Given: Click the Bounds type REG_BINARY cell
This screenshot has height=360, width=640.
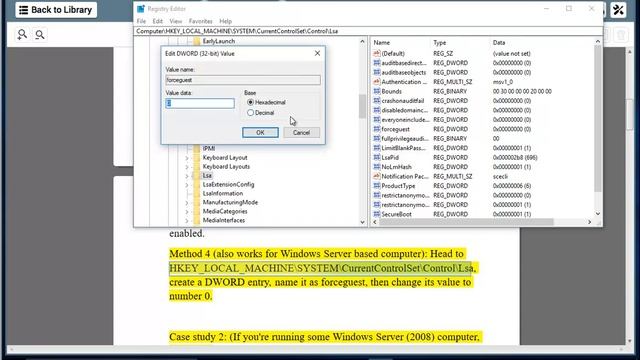Looking at the screenshot, I should coord(450,91).
